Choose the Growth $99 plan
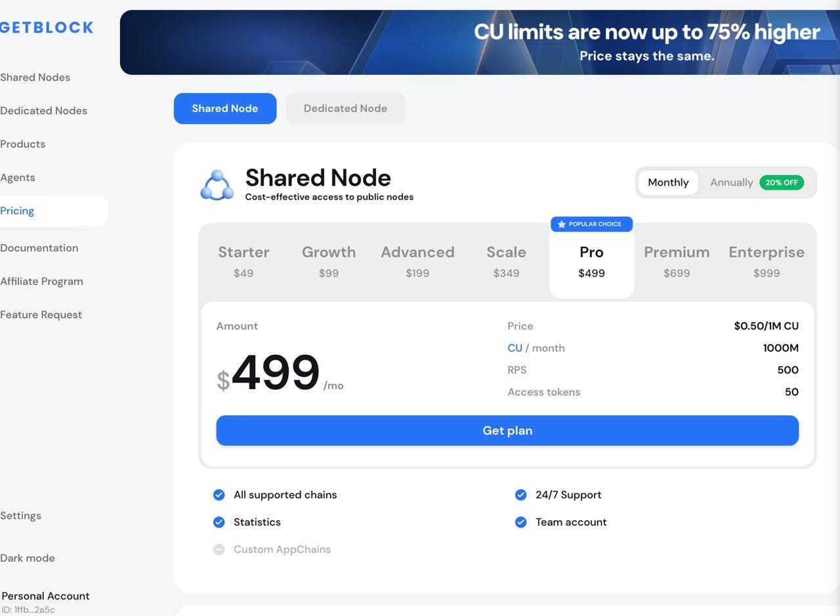 click(x=329, y=262)
